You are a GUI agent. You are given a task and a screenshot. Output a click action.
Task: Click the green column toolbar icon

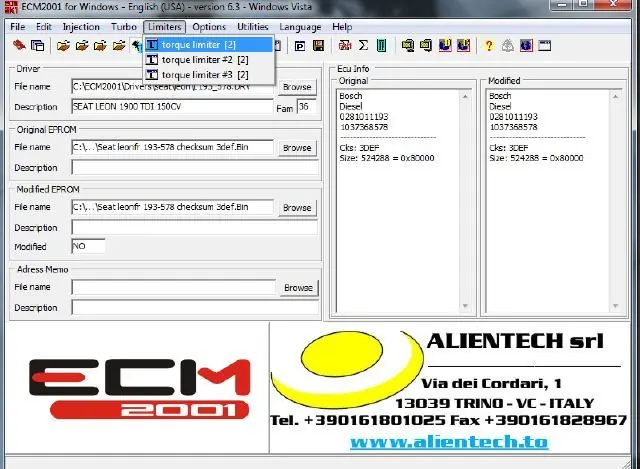[381, 45]
